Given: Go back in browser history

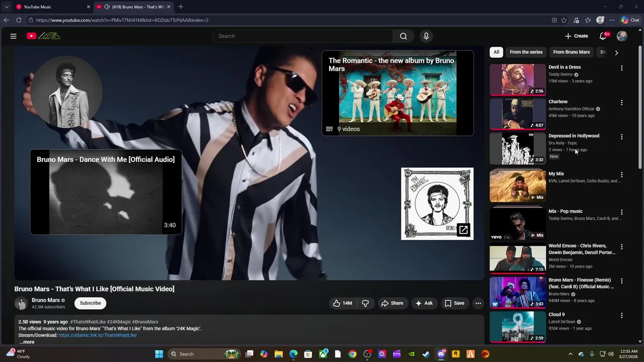Looking at the screenshot, I should 6,20.
